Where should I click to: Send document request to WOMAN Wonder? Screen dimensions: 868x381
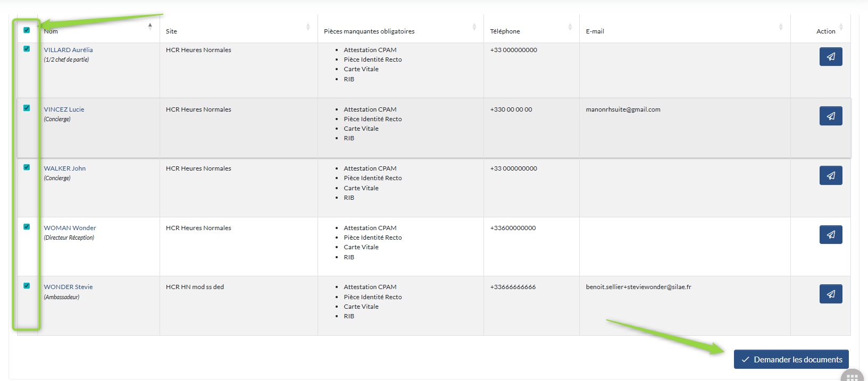(x=830, y=234)
